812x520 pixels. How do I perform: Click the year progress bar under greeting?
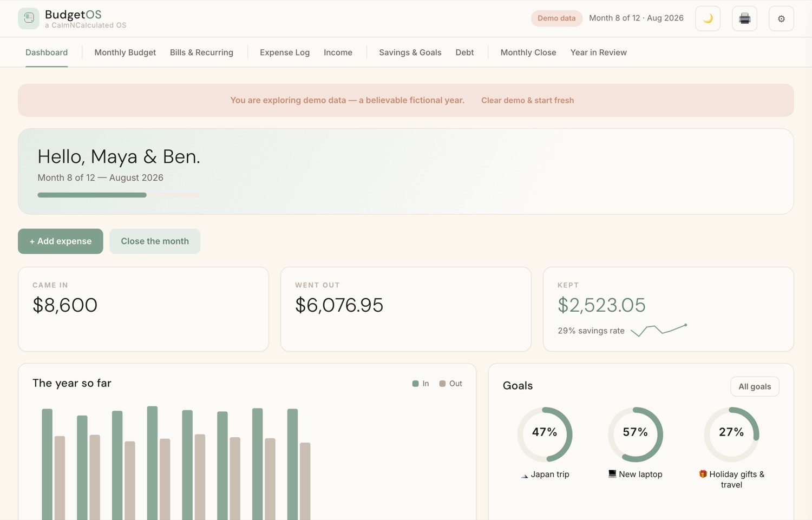(x=119, y=195)
